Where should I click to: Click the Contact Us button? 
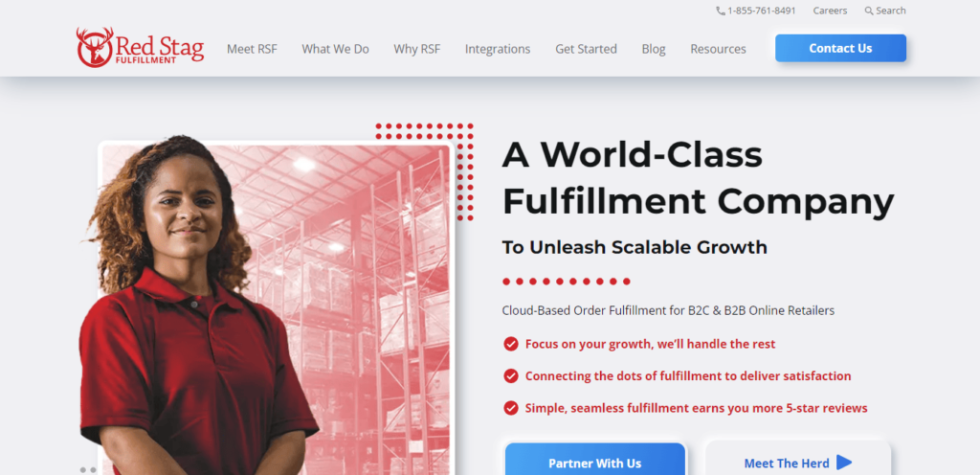coord(840,48)
